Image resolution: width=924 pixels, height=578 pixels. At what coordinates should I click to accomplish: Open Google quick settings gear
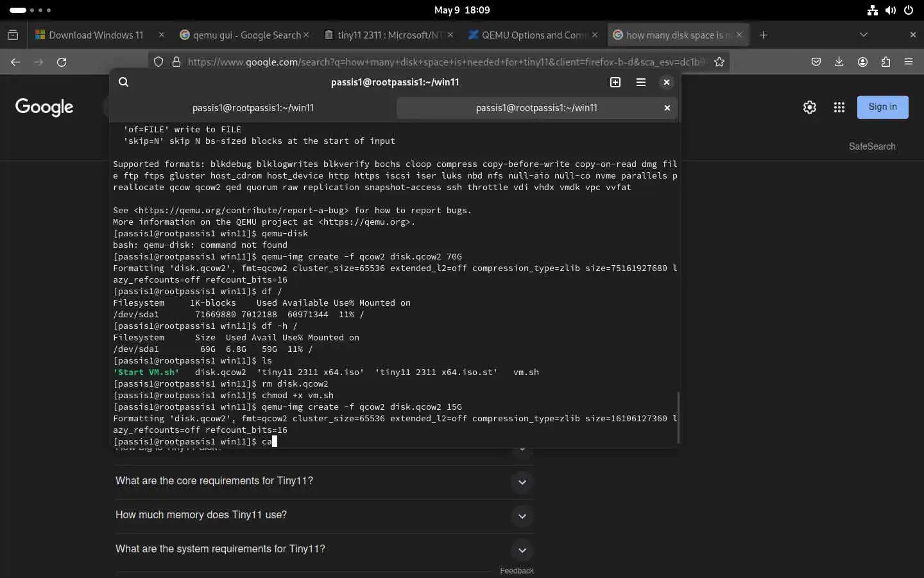810,107
